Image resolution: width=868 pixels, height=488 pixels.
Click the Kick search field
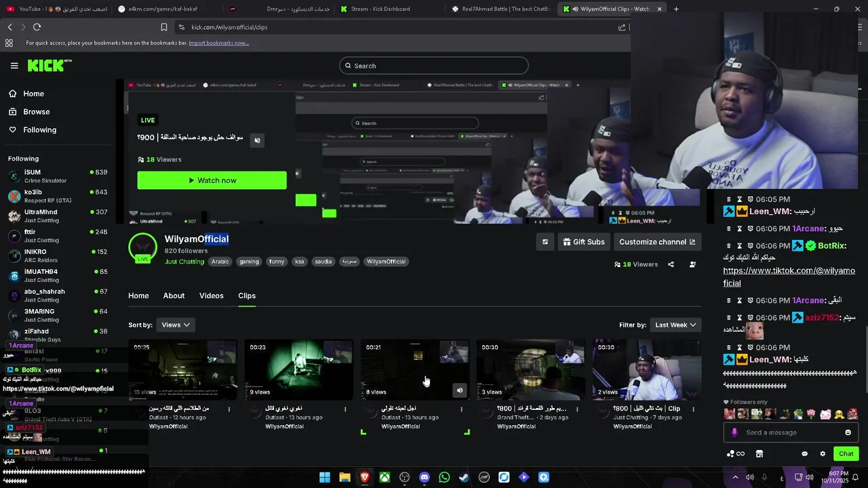434,66
